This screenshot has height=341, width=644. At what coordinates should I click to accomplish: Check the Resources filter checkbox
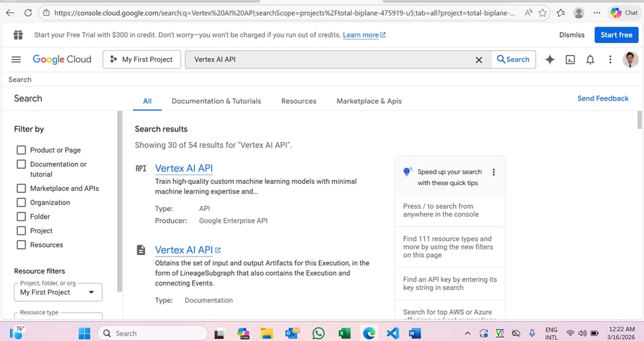coord(21,245)
